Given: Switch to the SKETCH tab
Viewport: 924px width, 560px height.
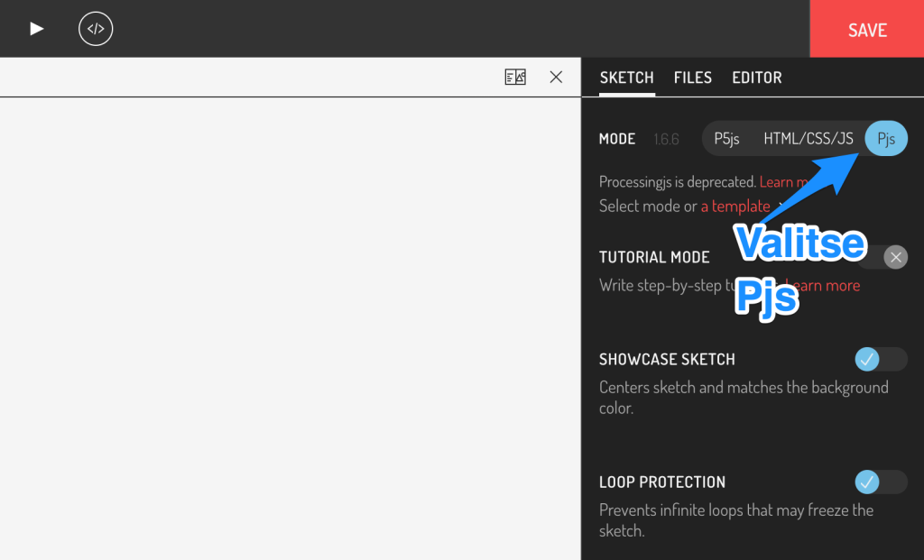Looking at the screenshot, I should point(626,78).
